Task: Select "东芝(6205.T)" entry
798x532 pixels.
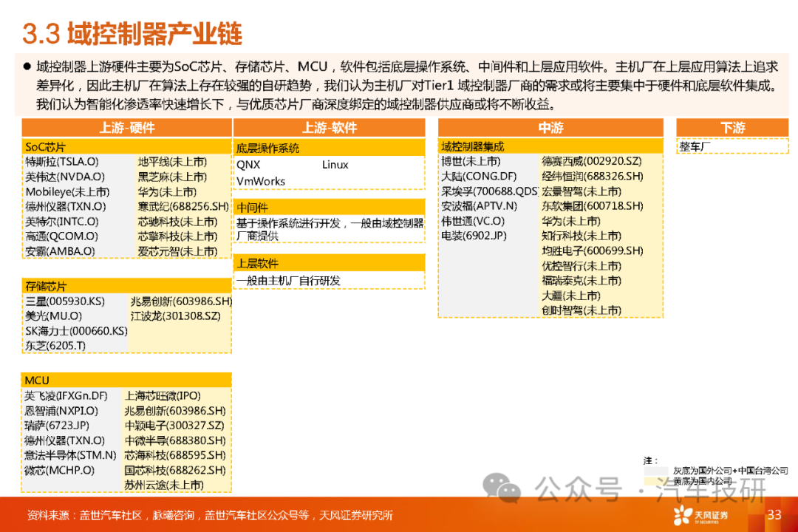Action: [55, 346]
